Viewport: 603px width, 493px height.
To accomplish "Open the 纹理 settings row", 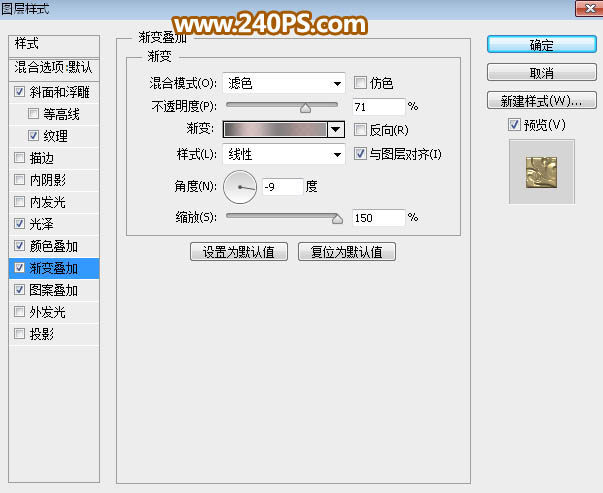I will [x=54, y=136].
